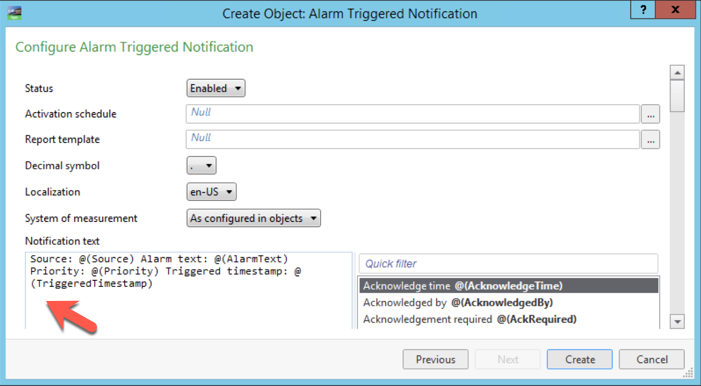The width and height of the screenshot is (701, 386).
Task: Click the Create button
Action: (580, 359)
